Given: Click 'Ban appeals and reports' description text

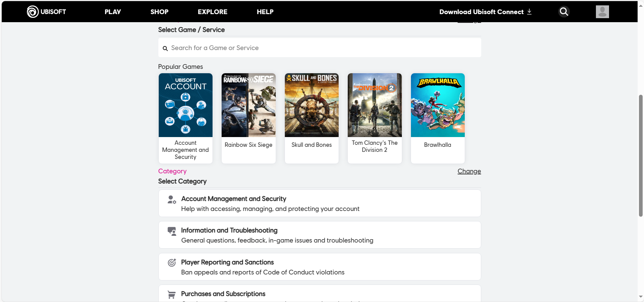Looking at the screenshot, I should 263,272.
